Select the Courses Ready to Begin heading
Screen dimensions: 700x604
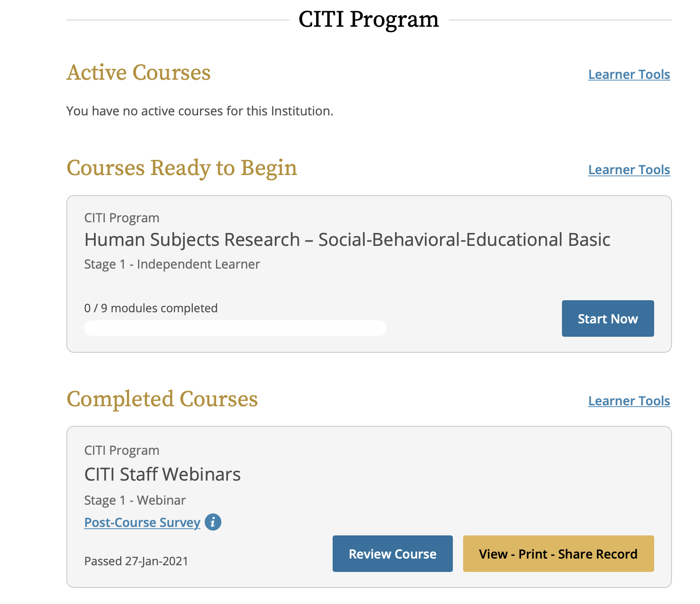tap(182, 168)
